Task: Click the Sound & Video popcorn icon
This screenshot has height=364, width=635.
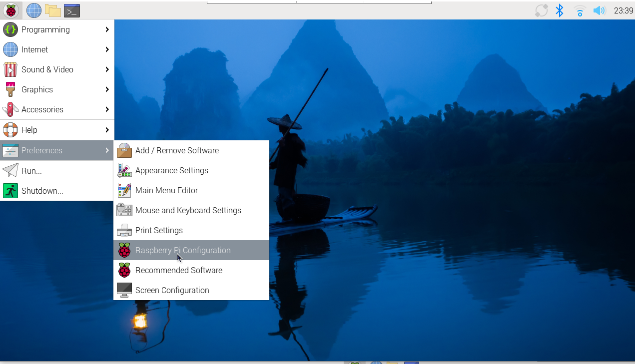Action: 10,69
